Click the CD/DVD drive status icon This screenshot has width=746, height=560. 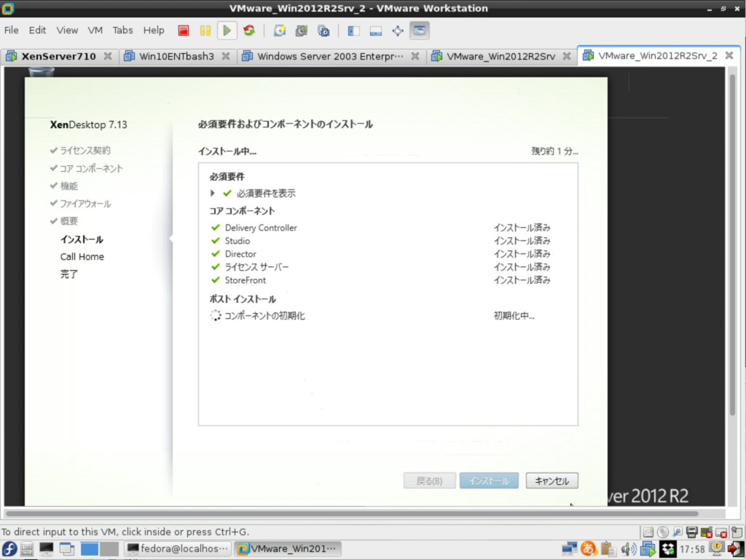663,532
